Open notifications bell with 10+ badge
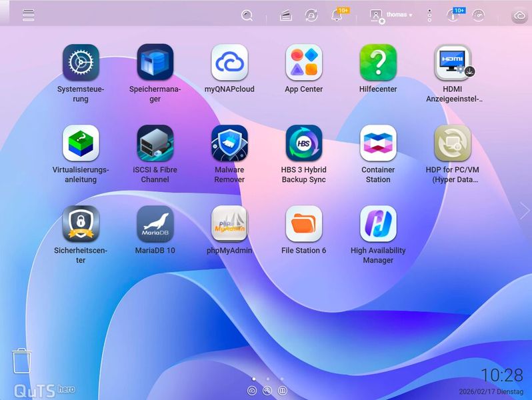The width and height of the screenshot is (532, 400). (x=337, y=15)
